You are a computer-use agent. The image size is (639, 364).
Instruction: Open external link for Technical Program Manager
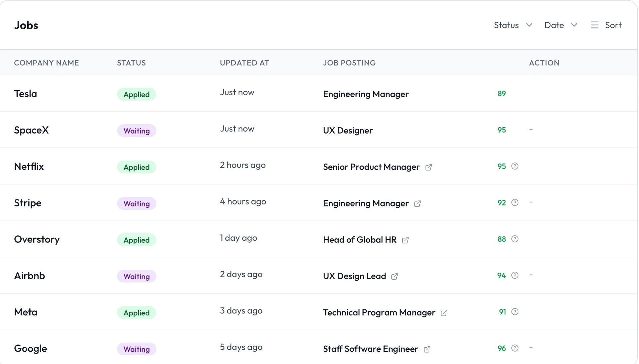click(x=444, y=313)
